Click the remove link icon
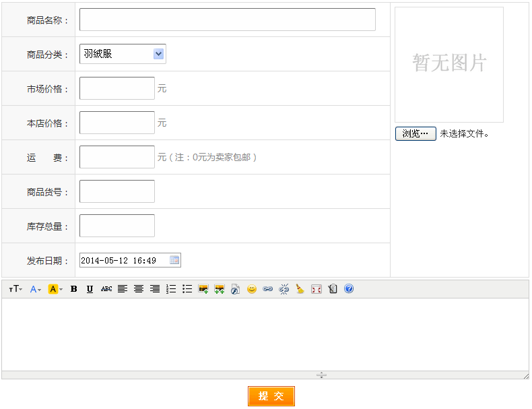Image resolution: width=532 pixels, height=409 pixels. tap(284, 289)
